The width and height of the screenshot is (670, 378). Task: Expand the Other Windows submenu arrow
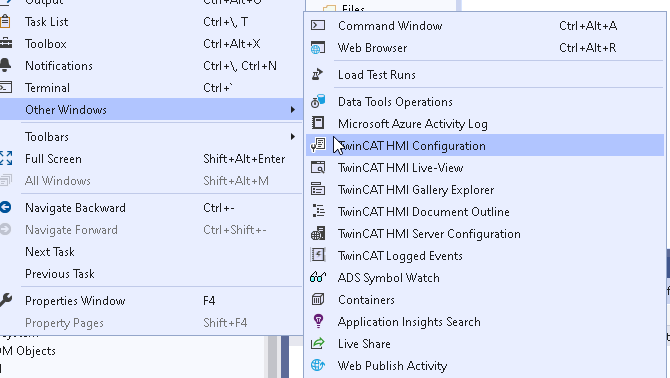293,110
